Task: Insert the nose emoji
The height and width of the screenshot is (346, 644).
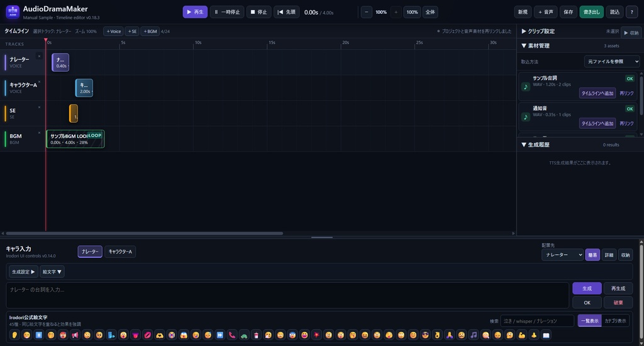Action: 534,335
